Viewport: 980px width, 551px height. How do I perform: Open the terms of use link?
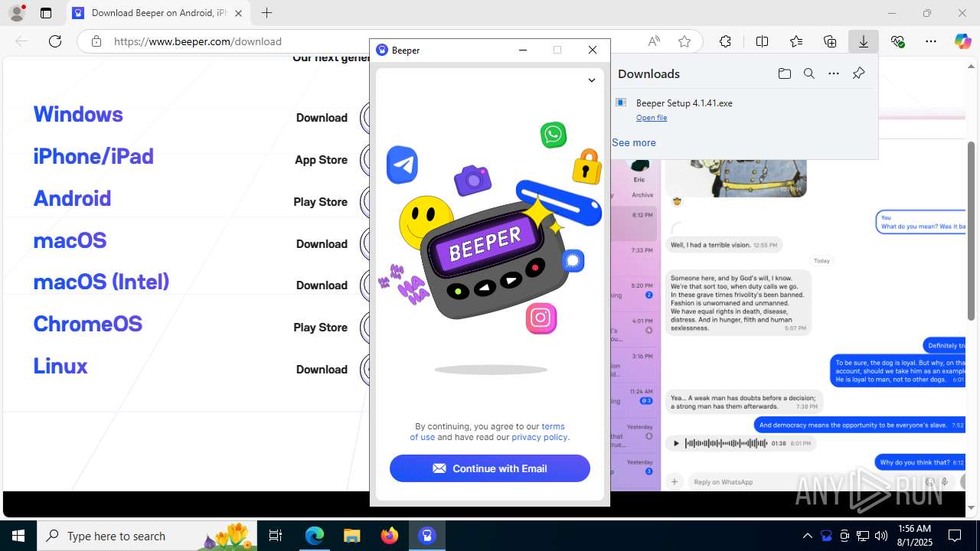pyautogui.click(x=553, y=426)
